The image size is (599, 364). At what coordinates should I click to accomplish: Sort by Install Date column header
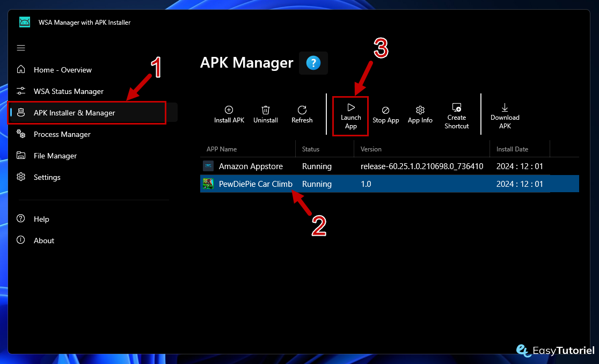coord(512,149)
